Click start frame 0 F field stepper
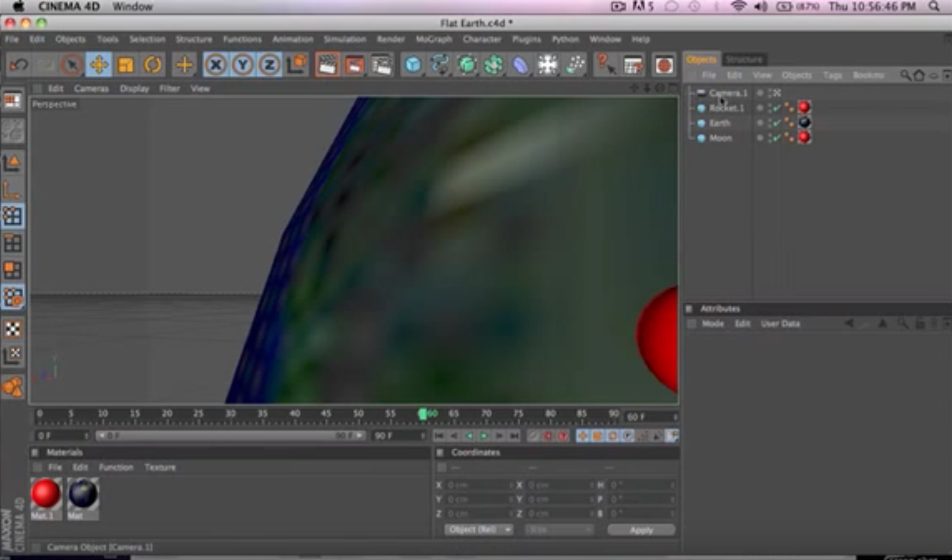Viewport: 952px width, 560px height. (x=86, y=435)
